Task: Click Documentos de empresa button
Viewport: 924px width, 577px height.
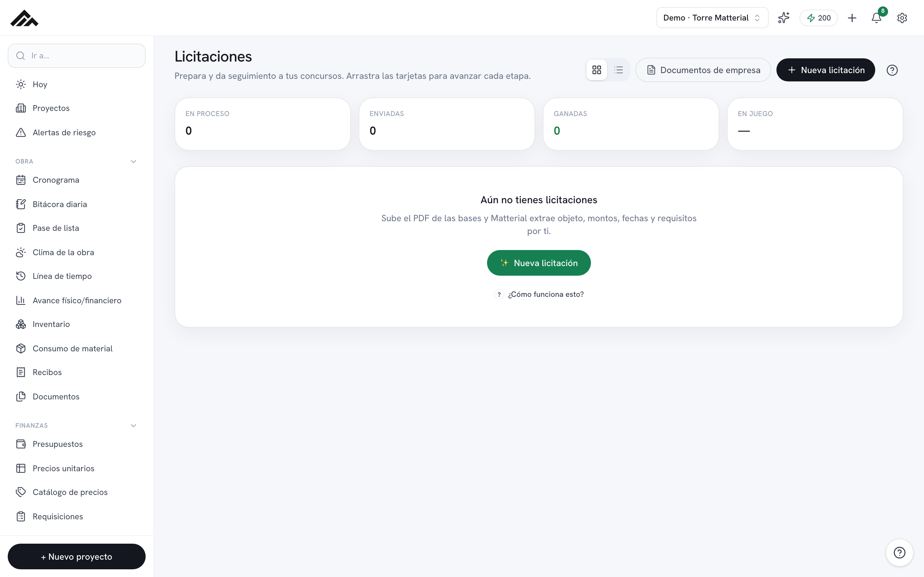Action: point(703,70)
